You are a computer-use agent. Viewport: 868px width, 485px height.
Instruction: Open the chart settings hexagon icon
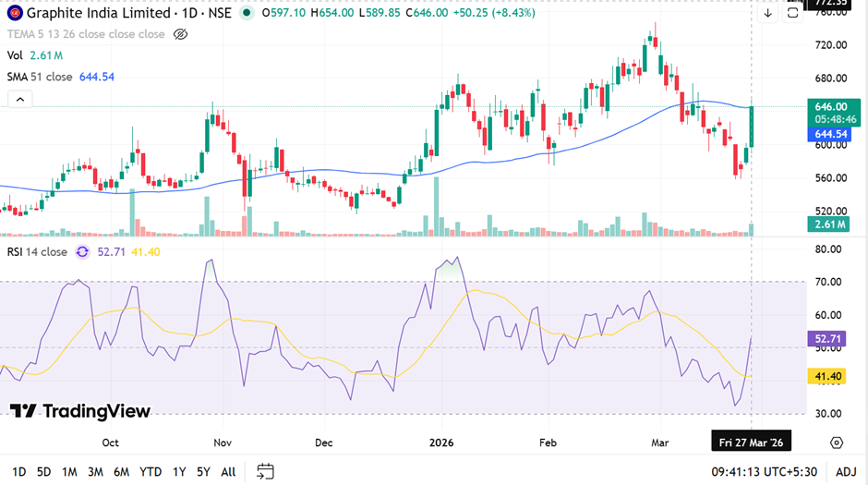tap(836, 443)
